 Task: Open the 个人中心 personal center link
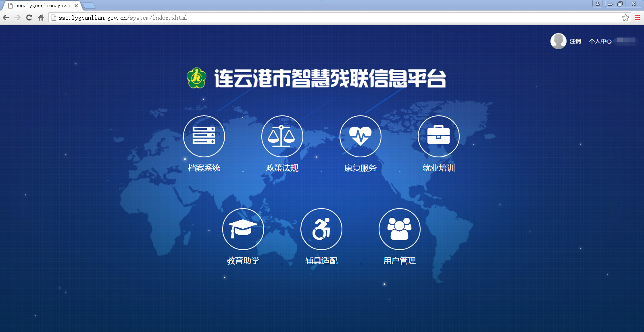(x=600, y=41)
